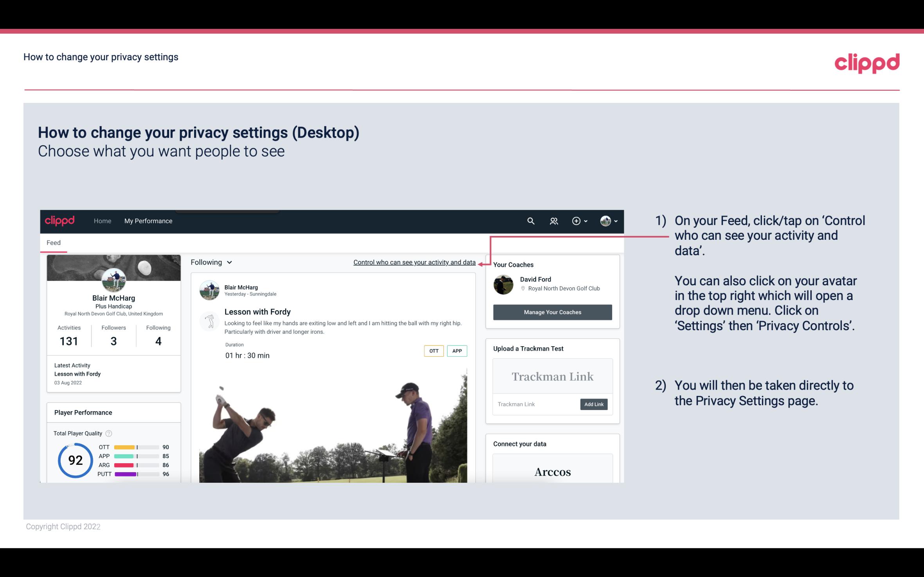Click the avatar profile icon top right

[x=604, y=220]
